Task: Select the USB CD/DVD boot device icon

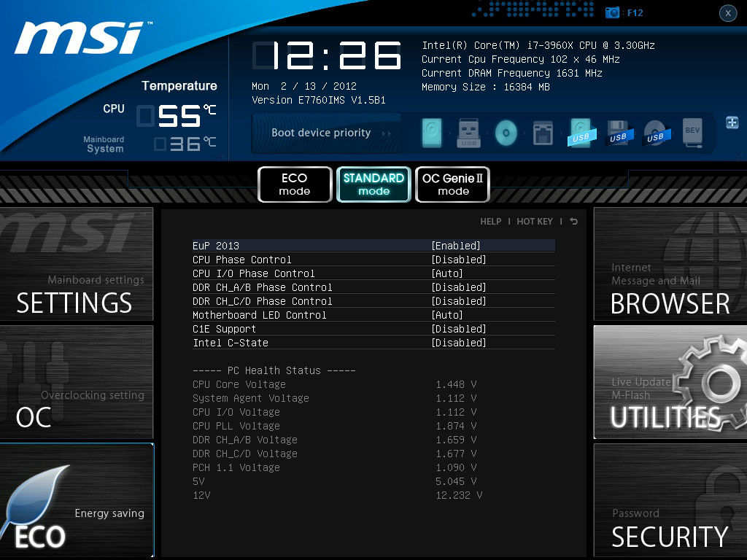Action: [656, 133]
